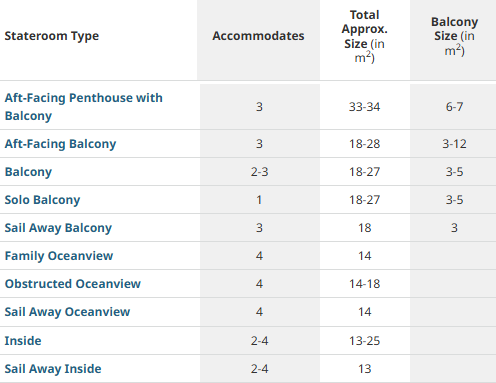This screenshot has height=383, width=496.
Task: Open the Sail Away Oceanview link
Action: click(x=67, y=312)
